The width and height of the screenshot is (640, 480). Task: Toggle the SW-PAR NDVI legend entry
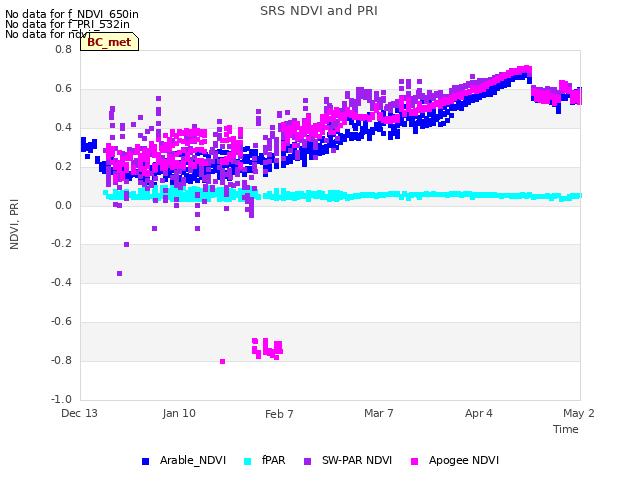point(348,460)
